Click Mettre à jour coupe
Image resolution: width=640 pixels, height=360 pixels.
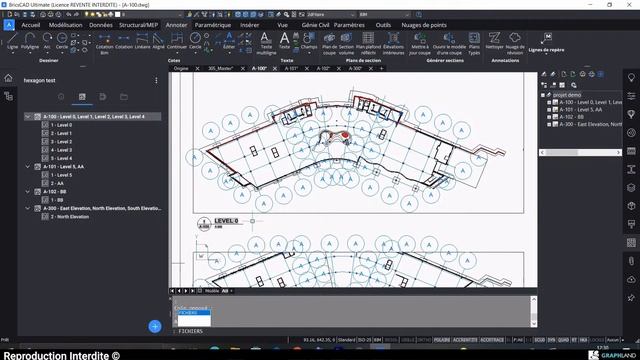tap(420, 43)
